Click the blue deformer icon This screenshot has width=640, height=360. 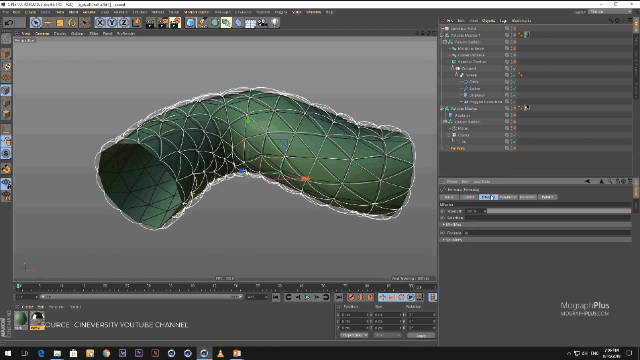pyautogui.click(x=239, y=23)
